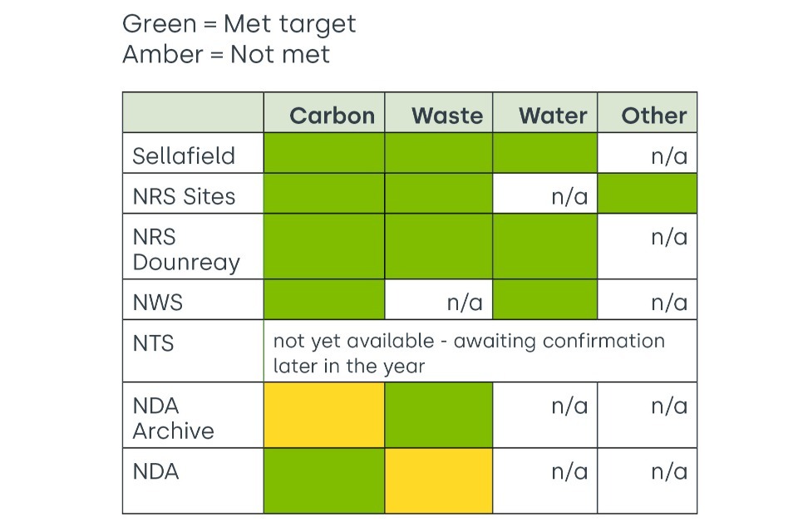The image size is (798, 532).
Task: Click the green Waste cell for NDA Archive
Action: pyautogui.click(x=439, y=416)
